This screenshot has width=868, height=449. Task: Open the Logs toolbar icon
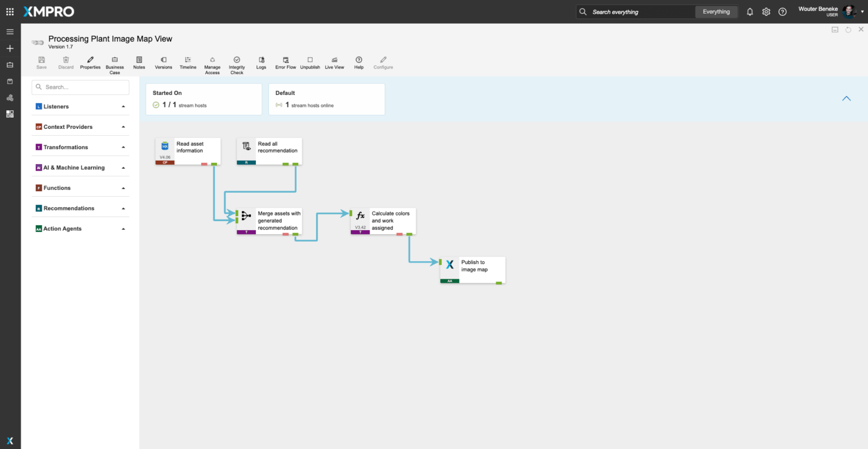pos(261,63)
